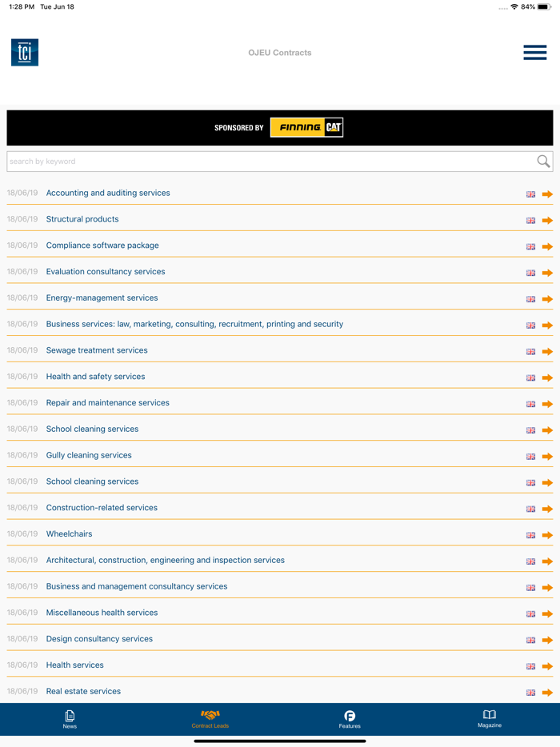Viewport: 560px width, 747px height.
Task: Open the hamburger menu icon
Action: (534, 53)
